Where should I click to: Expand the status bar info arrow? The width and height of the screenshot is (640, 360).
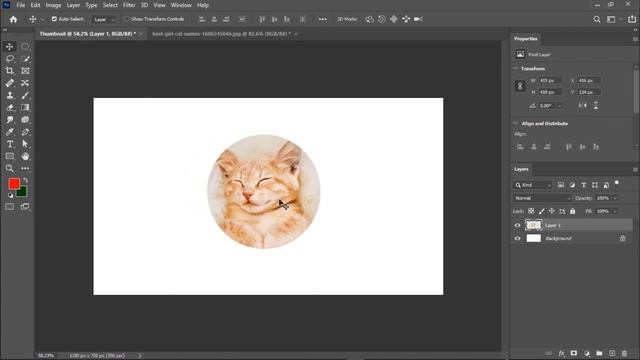click(140, 356)
